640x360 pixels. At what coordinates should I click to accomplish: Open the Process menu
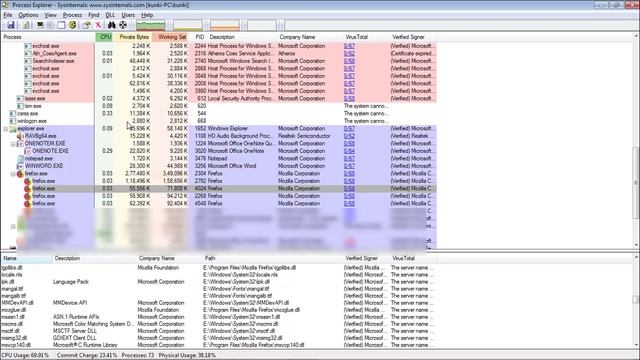(72, 15)
